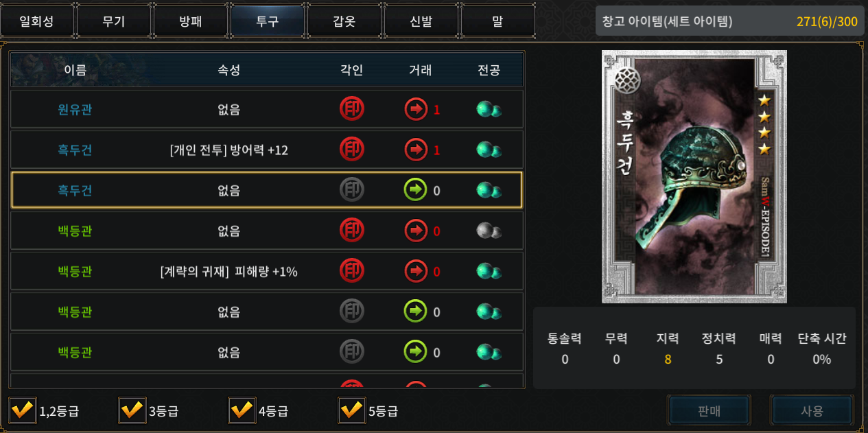Toggle the 3등급 grade checkbox
This screenshot has height=433, width=868.
(x=132, y=410)
